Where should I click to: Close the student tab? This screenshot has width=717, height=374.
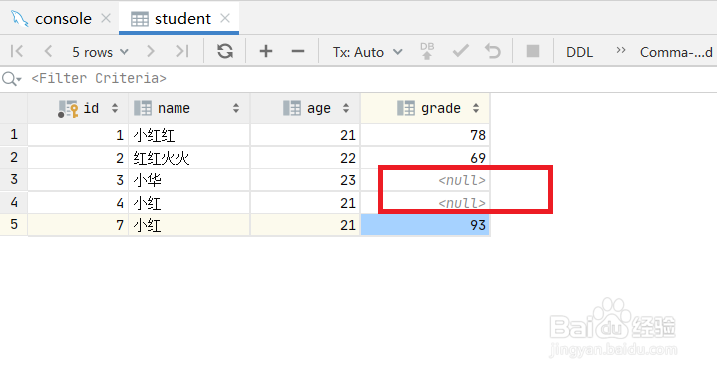coord(225,18)
